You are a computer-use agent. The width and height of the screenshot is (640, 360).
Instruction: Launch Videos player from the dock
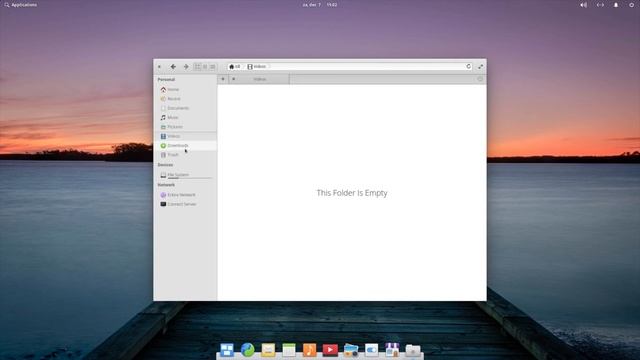click(x=330, y=350)
